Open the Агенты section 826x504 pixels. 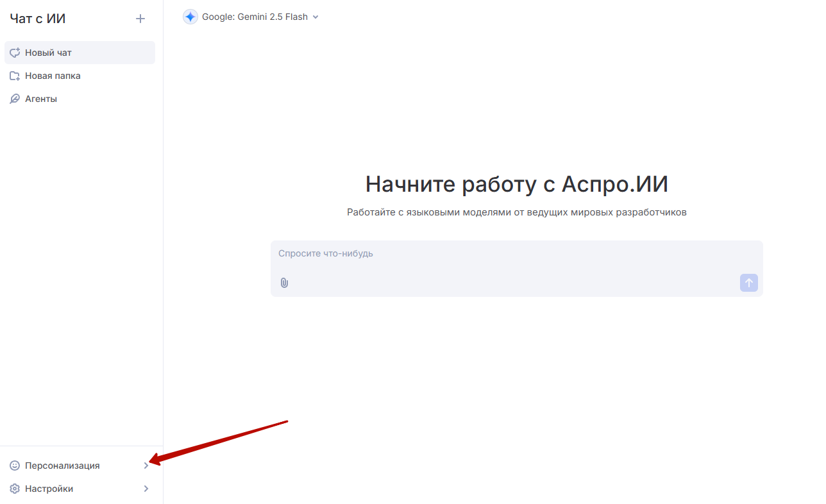(x=80, y=99)
